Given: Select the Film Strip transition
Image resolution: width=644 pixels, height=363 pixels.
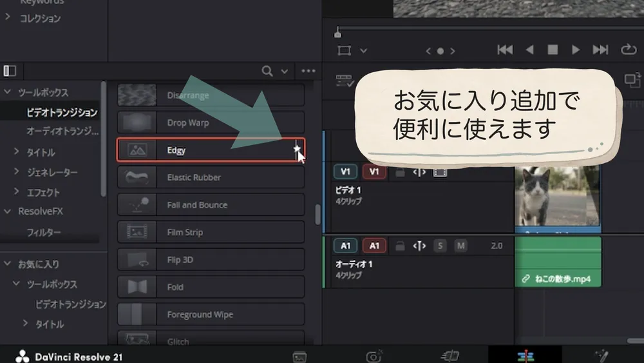Looking at the screenshot, I should click(211, 232).
